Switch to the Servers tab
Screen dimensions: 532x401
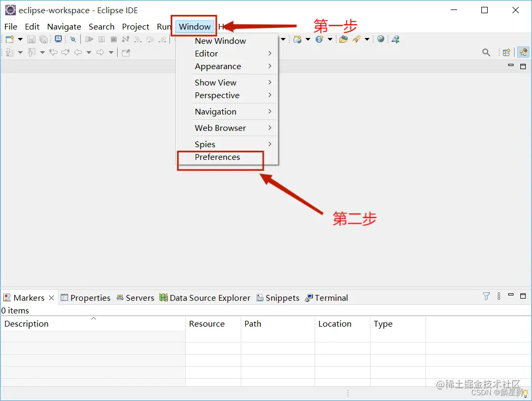tap(135, 298)
